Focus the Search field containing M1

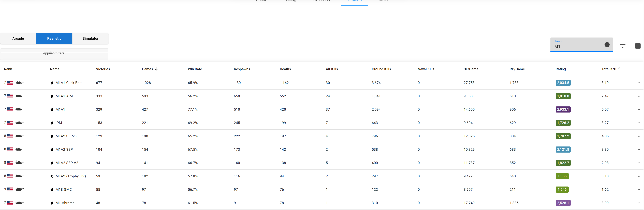(x=582, y=45)
